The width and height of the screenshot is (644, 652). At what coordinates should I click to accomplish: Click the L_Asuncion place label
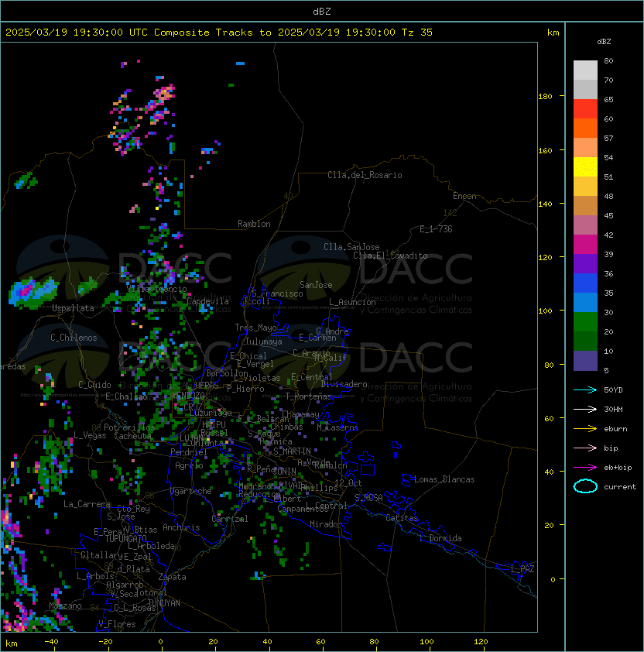352,302
